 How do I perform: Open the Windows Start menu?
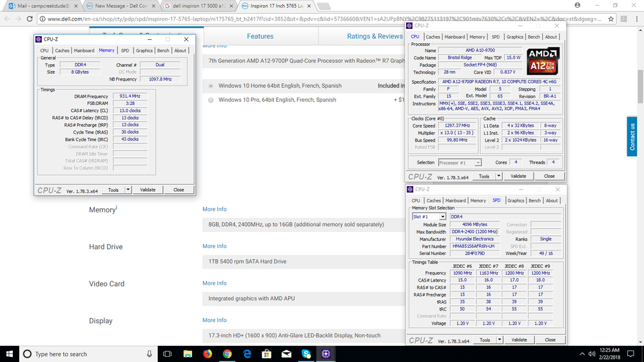(x=9, y=354)
